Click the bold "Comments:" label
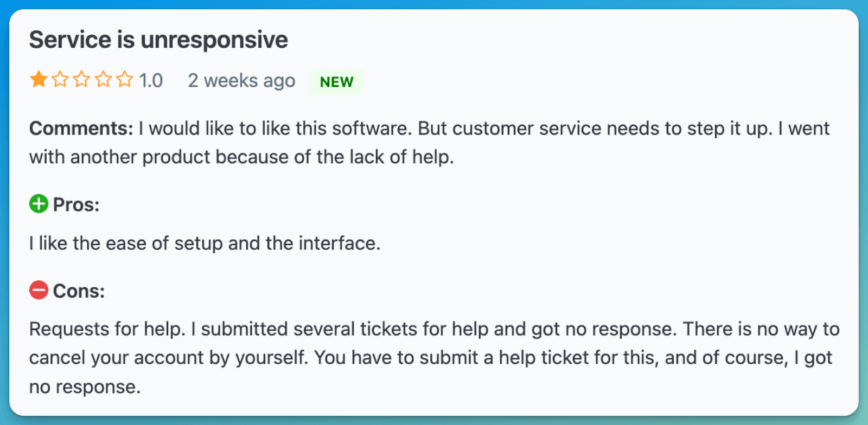The image size is (868, 425). 81,128
